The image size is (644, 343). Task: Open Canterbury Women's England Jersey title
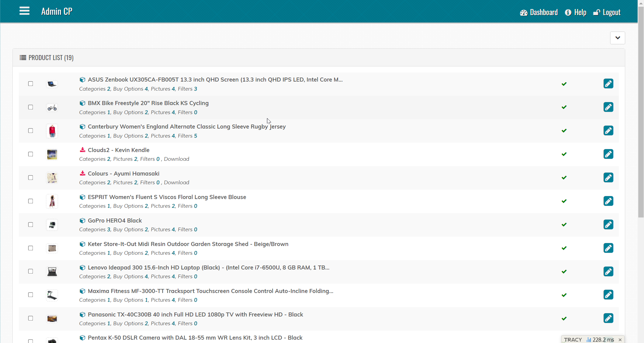point(187,127)
